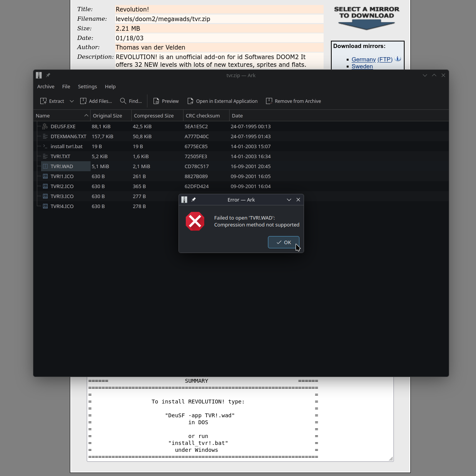Click Remove from Archive button
Image resolution: width=476 pixels, height=476 pixels.
point(293,101)
